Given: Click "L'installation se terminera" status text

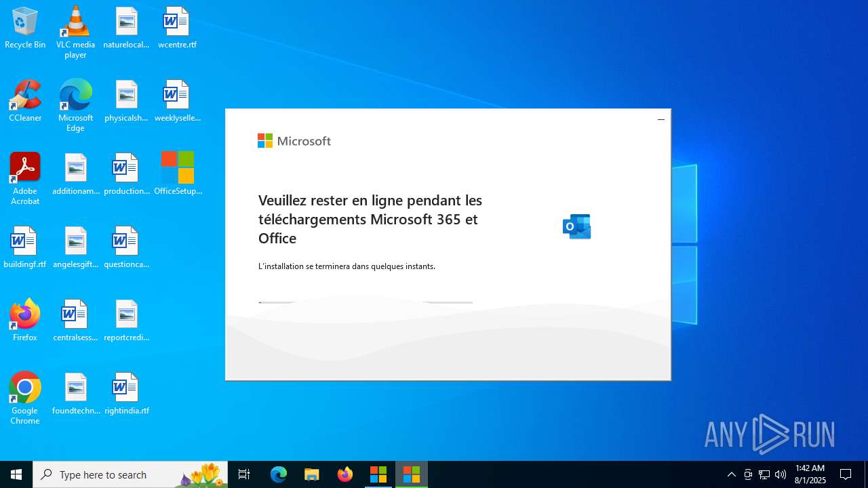Looking at the screenshot, I should pos(347,266).
